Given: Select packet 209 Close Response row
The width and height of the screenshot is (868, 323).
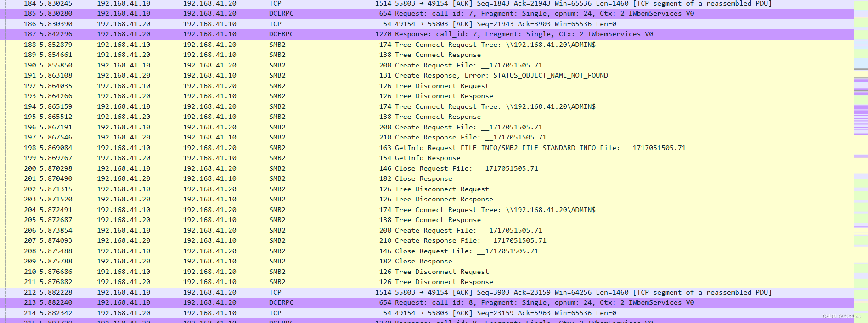Looking at the screenshot, I should (427, 262).
